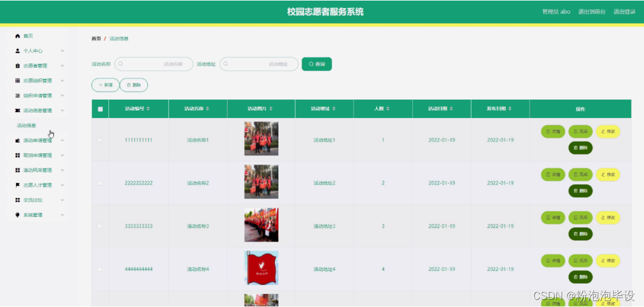Viewport: 644px width, 307px height.
Task: Tick the select-all checkbox in table header
Action: click(x=100, y=109)
